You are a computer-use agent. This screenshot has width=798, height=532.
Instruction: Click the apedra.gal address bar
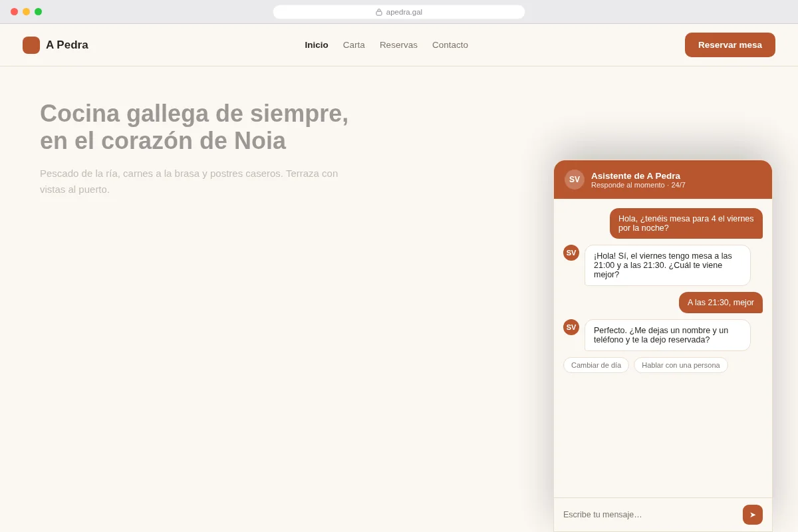pyautogui.click(x=399, y=12)
